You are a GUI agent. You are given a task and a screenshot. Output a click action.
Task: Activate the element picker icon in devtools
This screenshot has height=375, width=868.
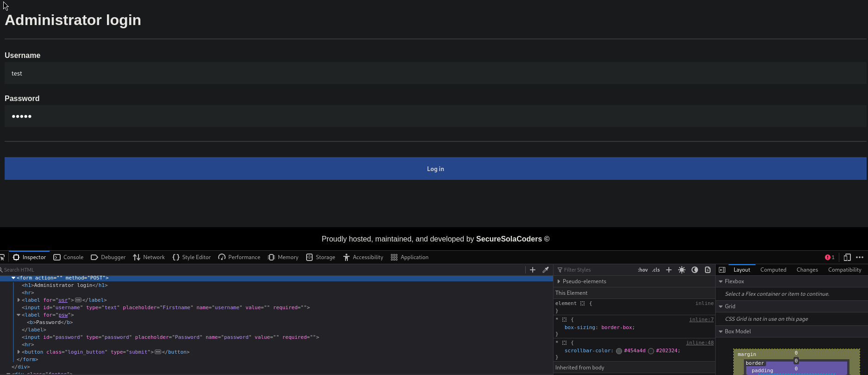point(2,257)
